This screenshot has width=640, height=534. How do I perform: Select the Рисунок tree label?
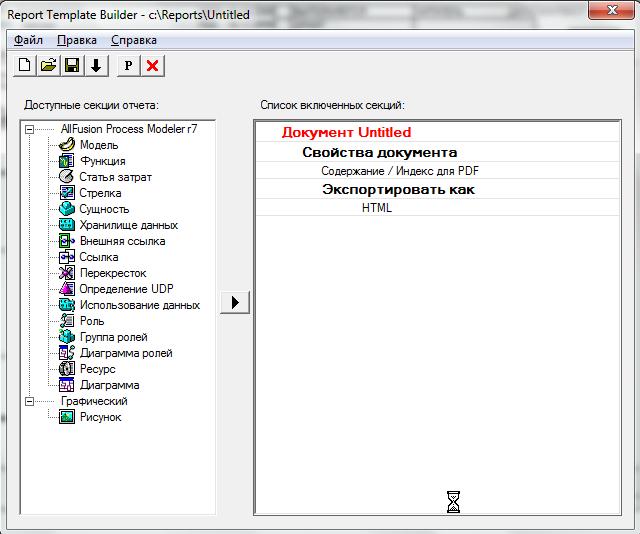point(100,417)
